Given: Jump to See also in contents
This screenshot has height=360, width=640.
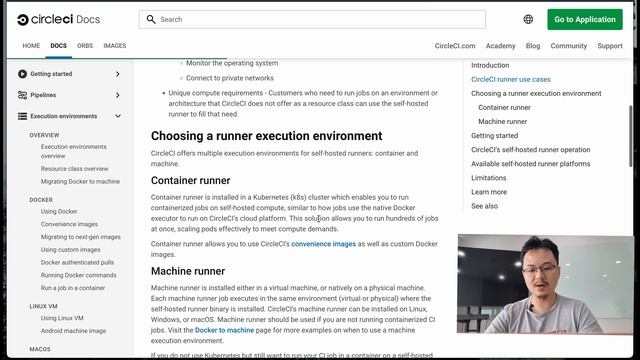Looking at the screenshot, I should click(484, 206).
